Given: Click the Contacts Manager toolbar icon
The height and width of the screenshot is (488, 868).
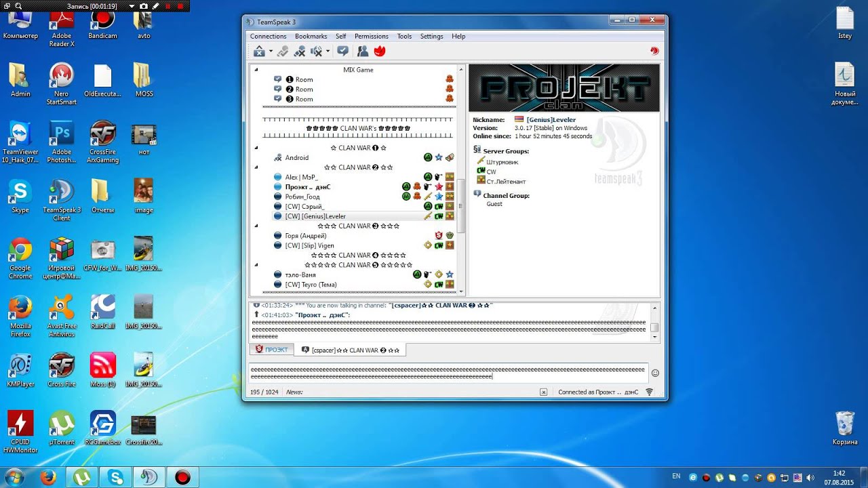Looking at the screenshot, I should pyautogui.click(x=363, y=51).
